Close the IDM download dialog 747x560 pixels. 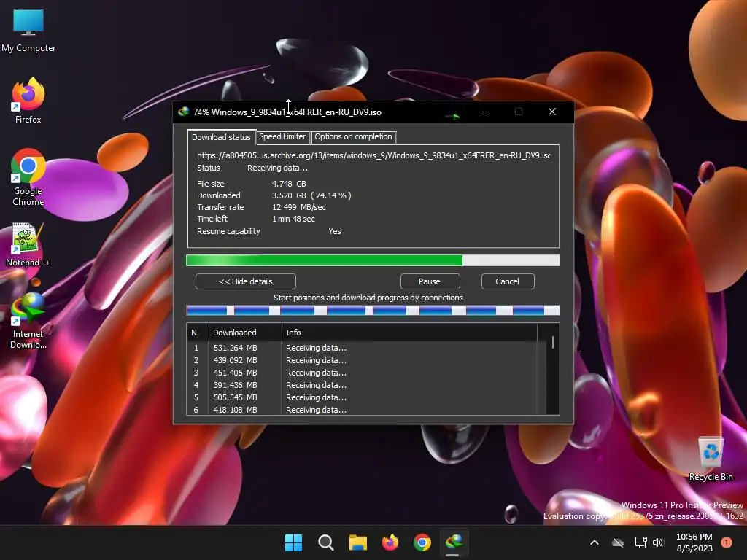(x=552, y=112)
